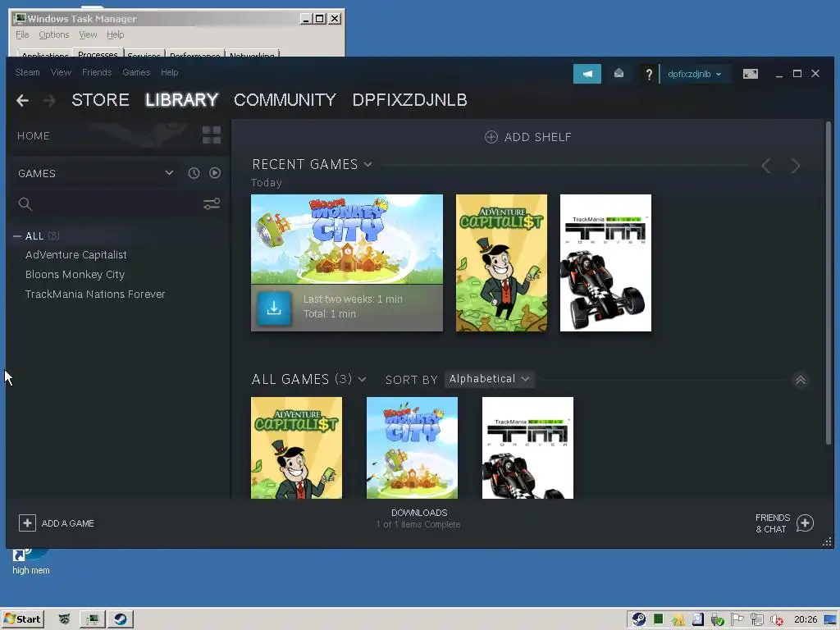Select Bloons Monkey City in sidebar
The image size is (840, 630).
pos(75,274)
